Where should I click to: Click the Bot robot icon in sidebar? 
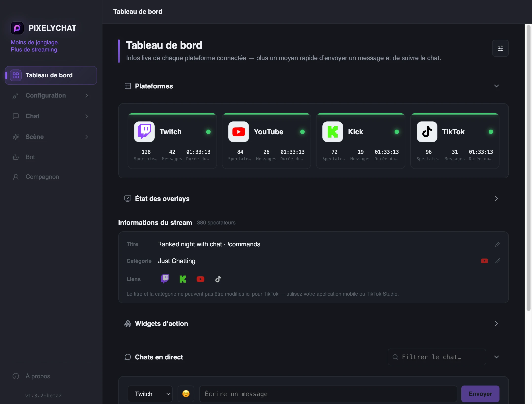[x=16, y=157]
